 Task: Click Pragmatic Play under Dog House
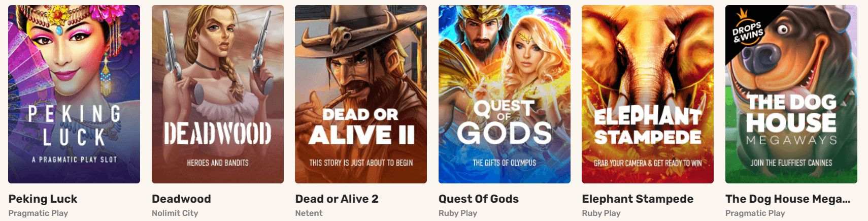point(755,213)
